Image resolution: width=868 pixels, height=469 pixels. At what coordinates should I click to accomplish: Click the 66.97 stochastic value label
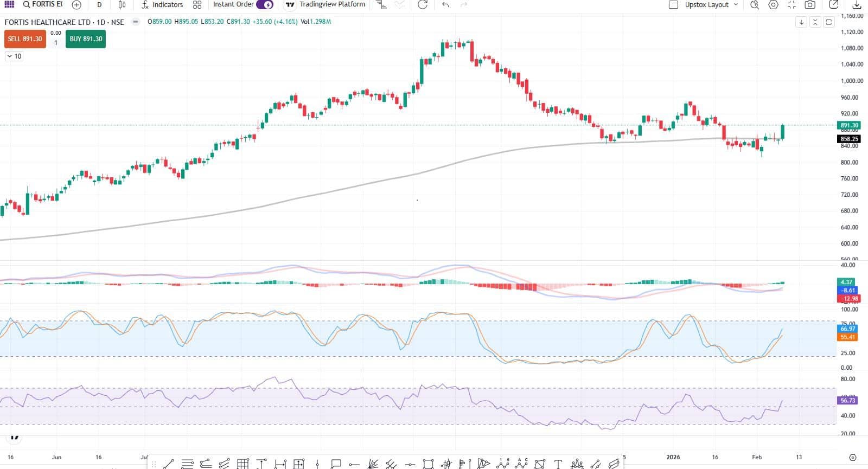[x=848, y=329]
